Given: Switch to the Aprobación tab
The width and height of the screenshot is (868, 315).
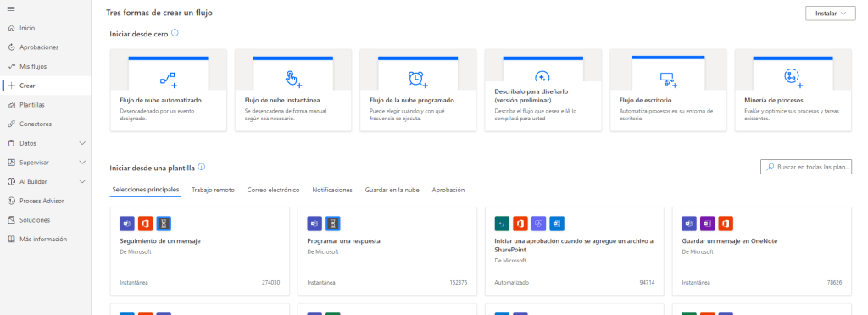Looking at the screenshot, I should [x=448, y=190].
